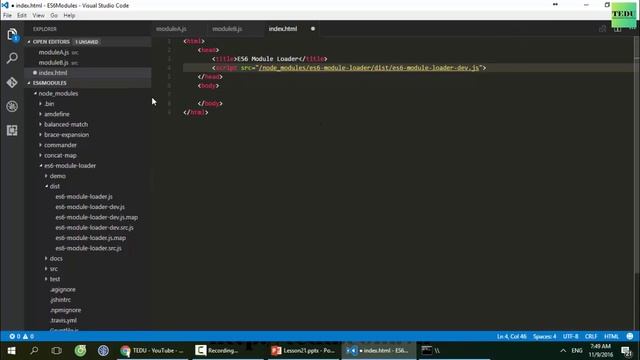Switch to moduleB.js editor tab
This screenshot has width=640, height=360.
[x=227, y=29]
